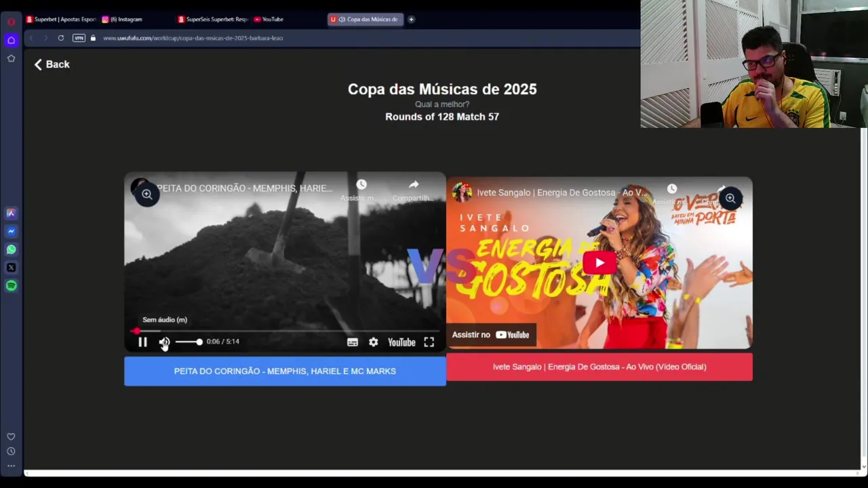Open the Peita do Coringão video title
868x488 pixels.
coord(244,188)
